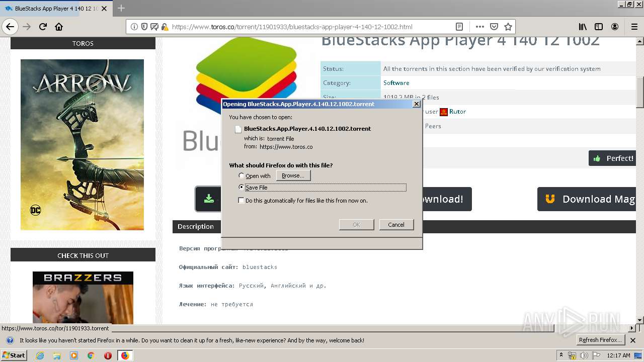Show sidebars icon in toolbar
The height and width of the screenshot is (362, 644).
pyautogui.click(x=599, y=27)
